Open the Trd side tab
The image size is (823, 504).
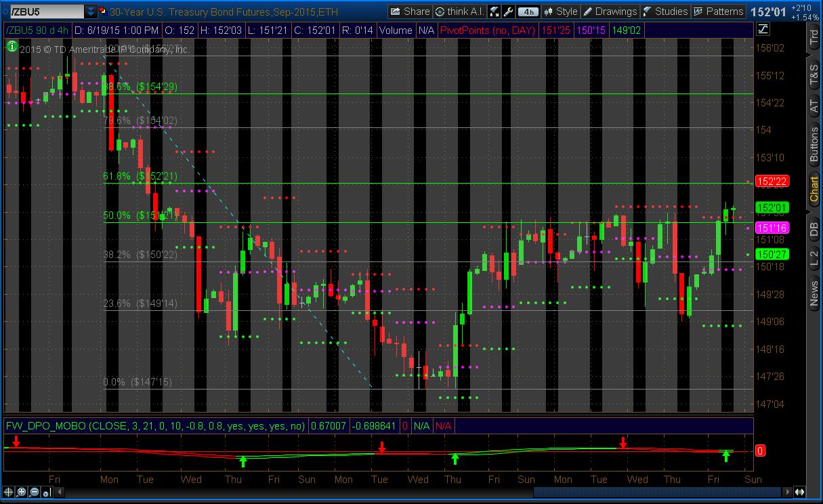[x=814, y=38]
